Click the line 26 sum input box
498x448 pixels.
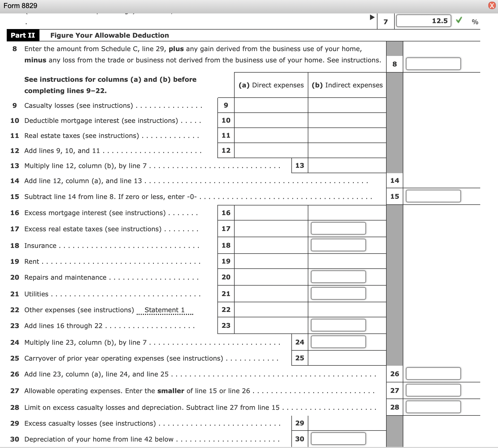(433, 373)
